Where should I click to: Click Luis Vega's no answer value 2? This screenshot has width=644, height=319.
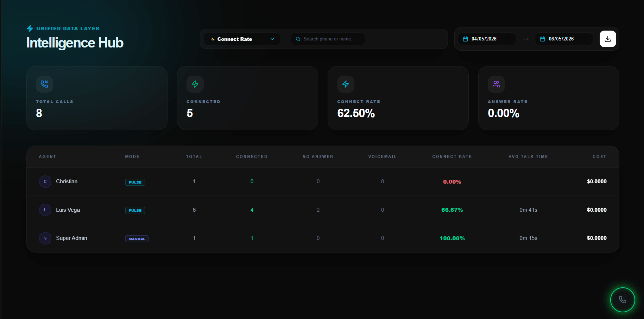tap(318, 210)
